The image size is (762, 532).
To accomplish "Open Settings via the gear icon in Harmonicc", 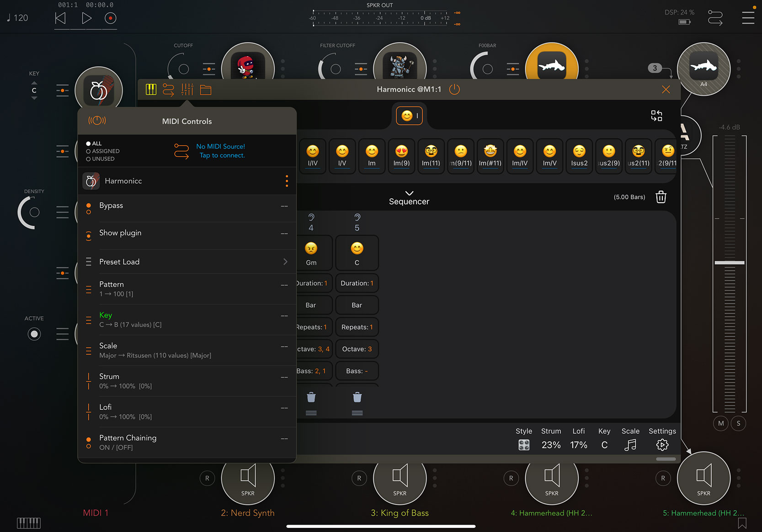I will (662, 444).
